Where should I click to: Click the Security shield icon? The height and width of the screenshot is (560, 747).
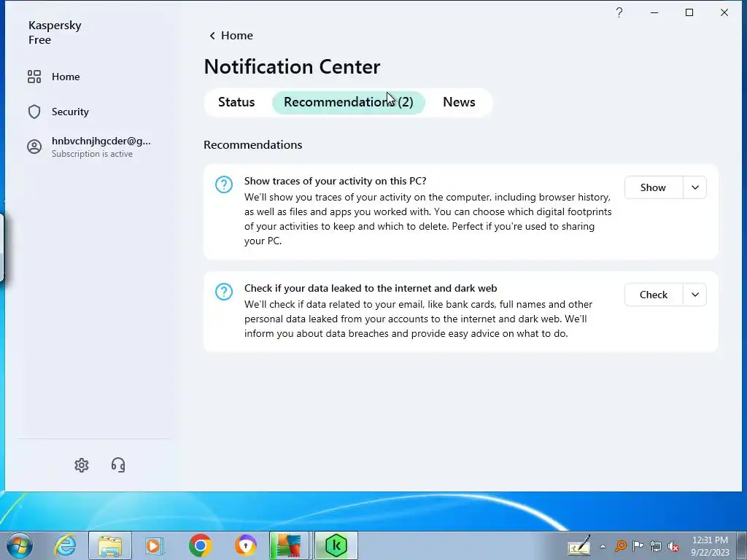pyautogui.click(x=34, y=112)
